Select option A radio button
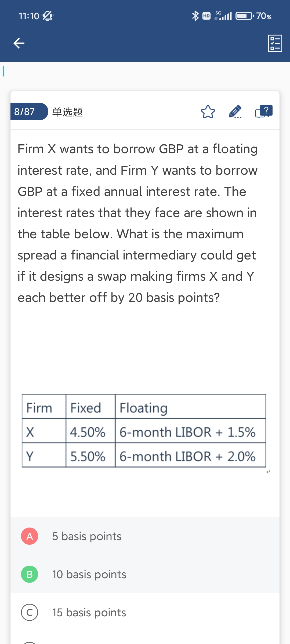Image resolution: width=290 pixels, height=644 pixels. [x=30, y=536]
